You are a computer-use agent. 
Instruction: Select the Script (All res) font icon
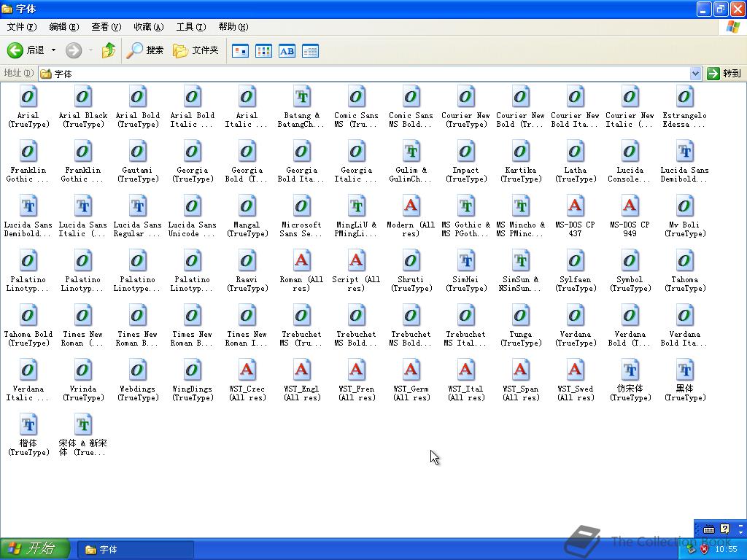click(356, 262)
